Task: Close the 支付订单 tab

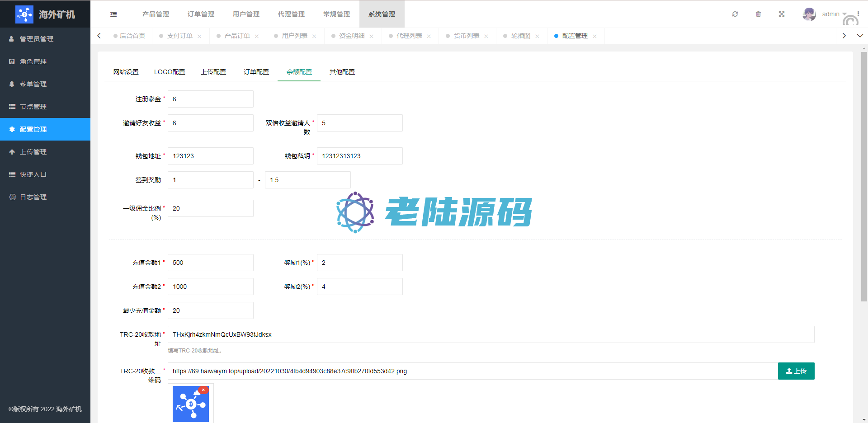Action: tap(199, 36)
